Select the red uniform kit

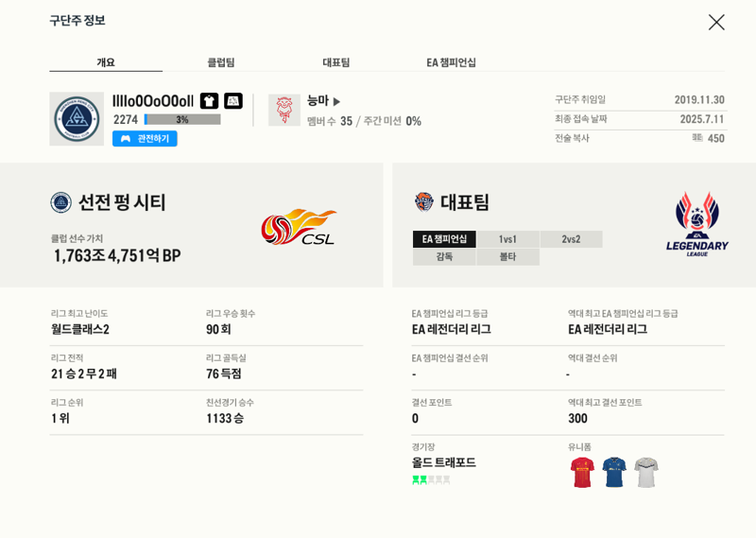[582, 473]
